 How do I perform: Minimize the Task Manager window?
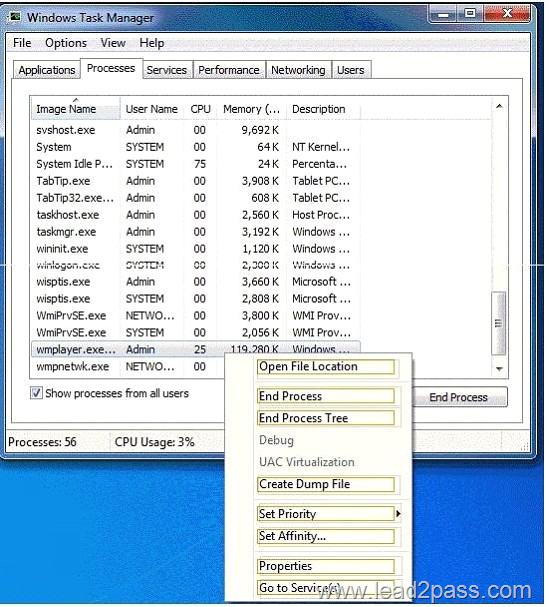[443, 14]
